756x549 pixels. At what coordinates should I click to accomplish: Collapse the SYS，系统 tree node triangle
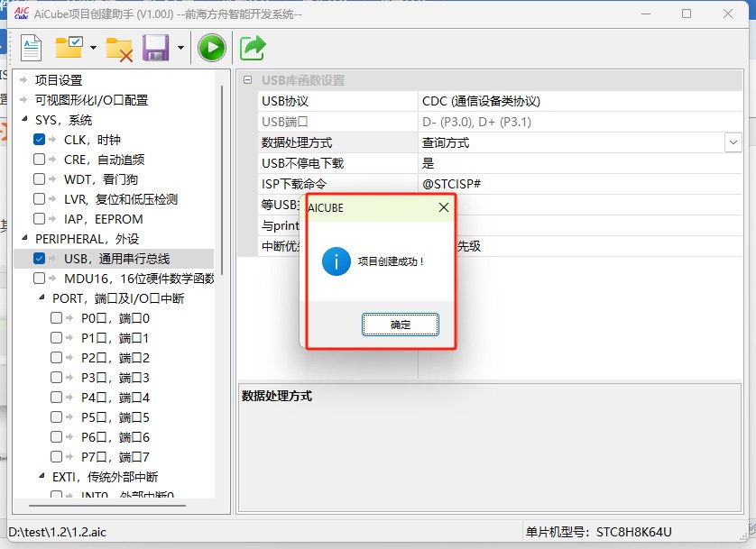(x=24, y=118)
